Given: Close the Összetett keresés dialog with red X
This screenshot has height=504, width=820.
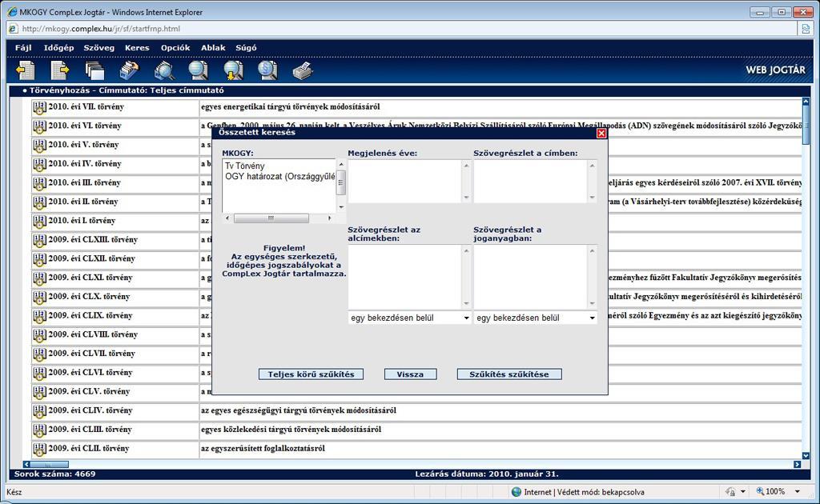Looking at the screenshot, I should coord(601,133).
